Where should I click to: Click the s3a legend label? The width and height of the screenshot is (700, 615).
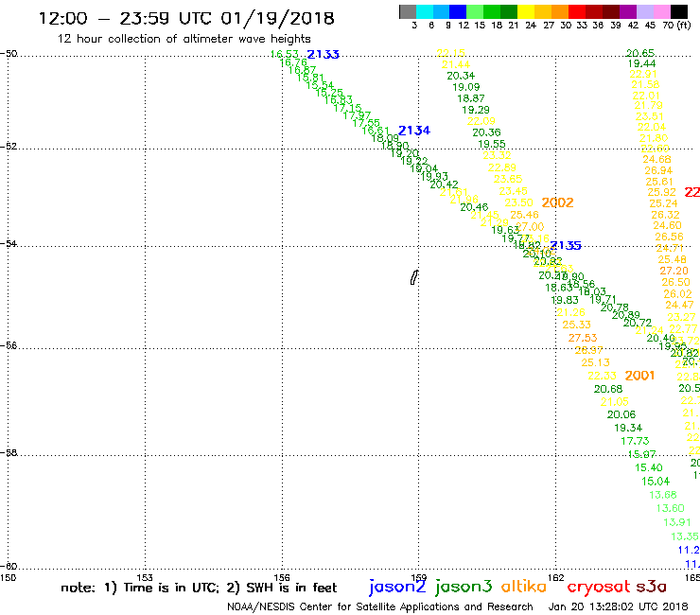652,587
